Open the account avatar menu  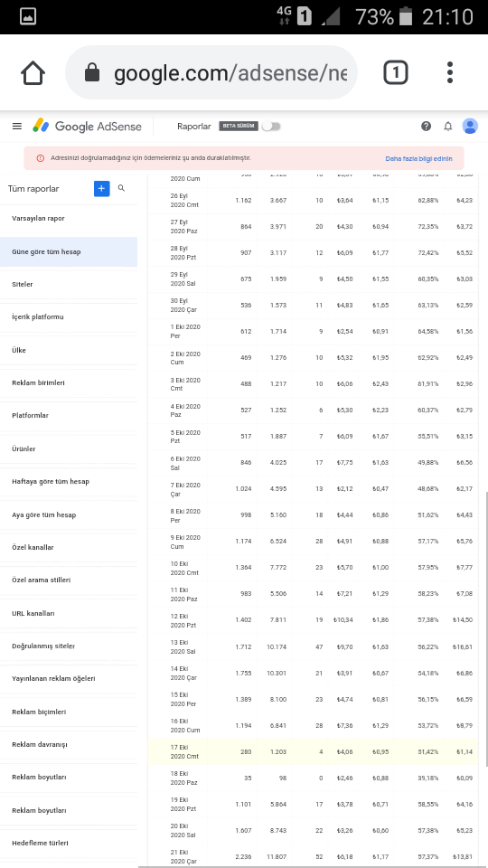(x=470, y=127)
